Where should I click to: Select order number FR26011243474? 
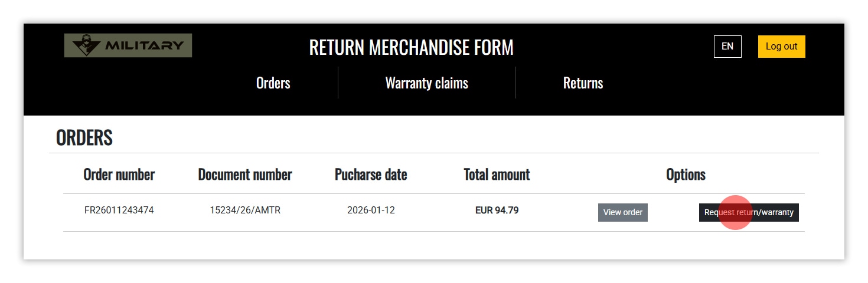pyautogui.click(x=119, y=210)
